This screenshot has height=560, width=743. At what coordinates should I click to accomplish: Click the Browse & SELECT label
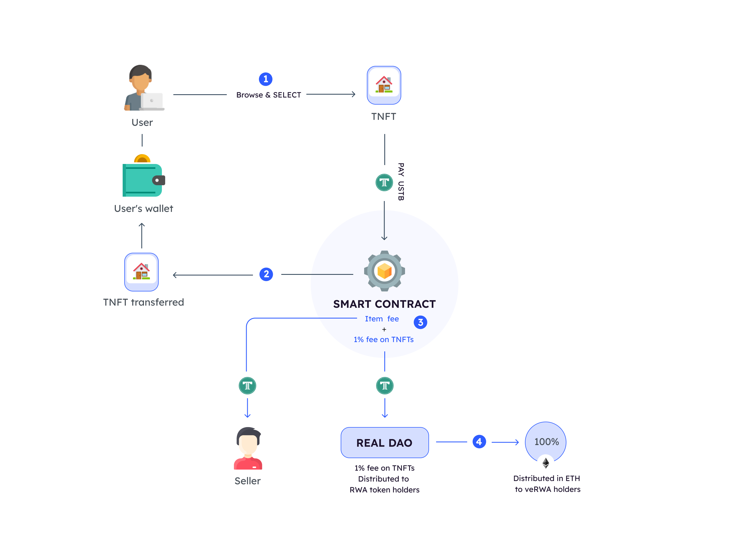(x=269, y=95)
